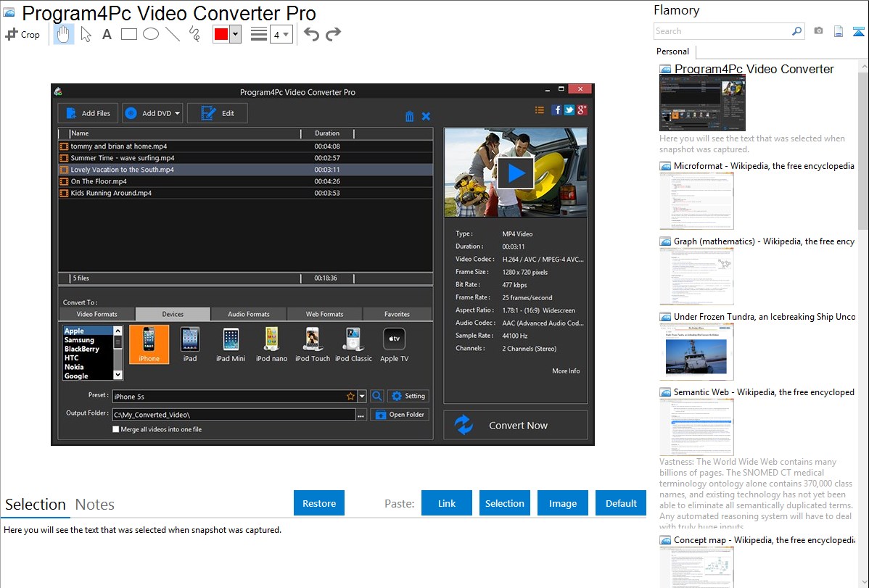Play the video preview
The height and width of the screenshot is (588, 869).
coord(516,173)
